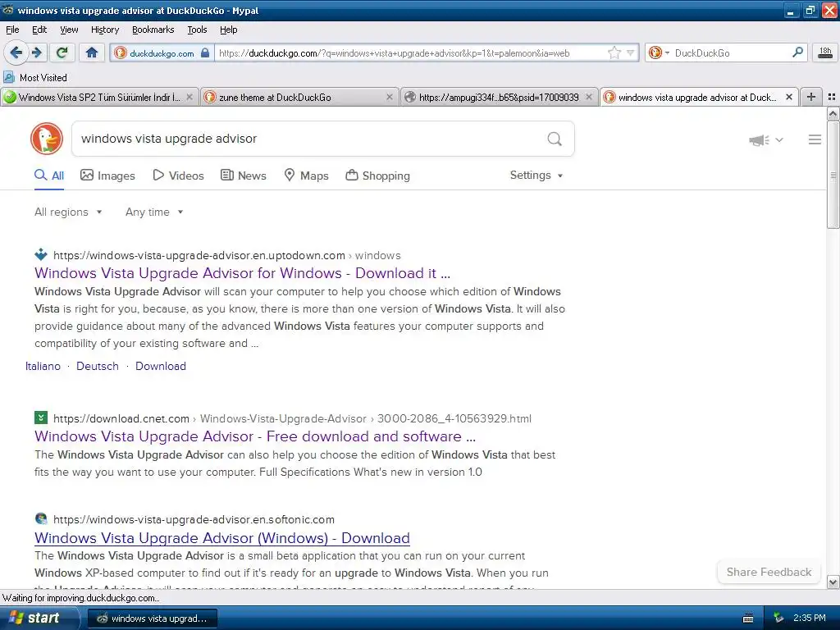This screenshot has width=840, height=630.
Task: Expand the All regions filter
Action: (68, 212)
